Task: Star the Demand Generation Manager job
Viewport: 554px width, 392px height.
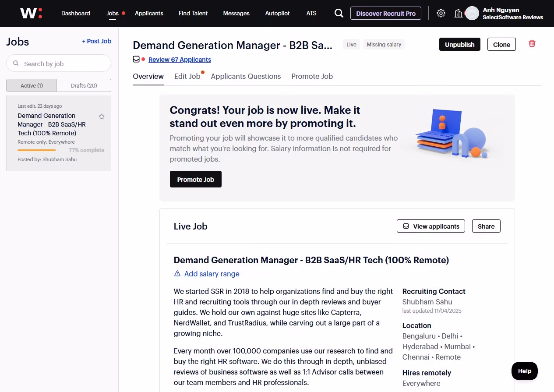Action: coord(102,117)
